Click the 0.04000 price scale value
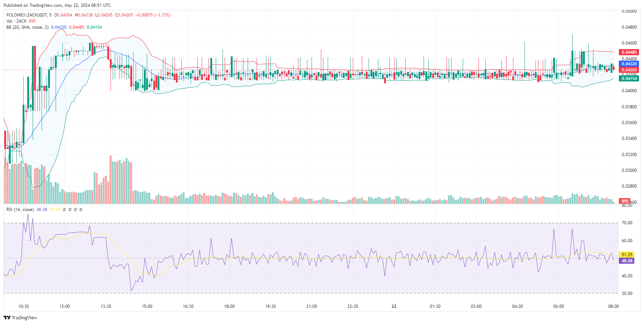The image size is (644, 324). coord(629,91)
